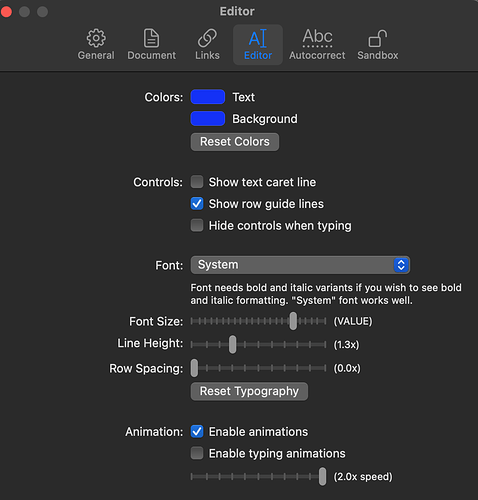Open the Links chain icon tab
Image resolution: width=478 pixels, height=500 pixels.
pyautogui.click(x=207, y=38)
